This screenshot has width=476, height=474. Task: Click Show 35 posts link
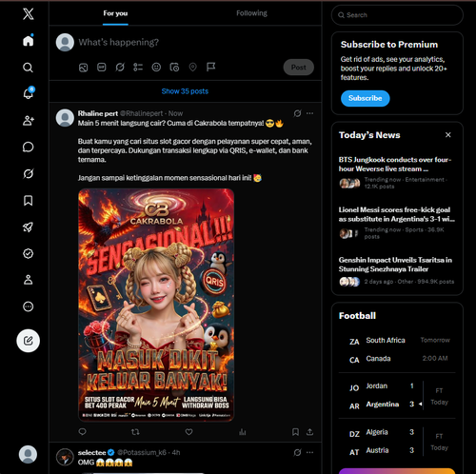185,91
